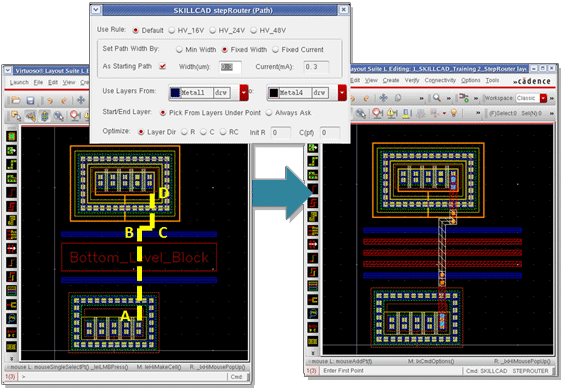Image resolution: width=565 pixels, height=390 pixels.
Task: Click the magnifier search icon in right toolbar
Action: 437,98
